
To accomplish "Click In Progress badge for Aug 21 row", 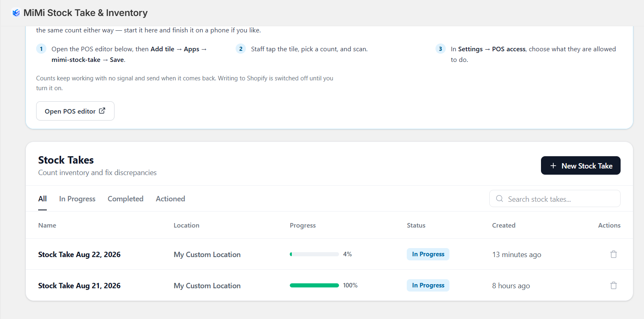I will (x=428, y=285).
